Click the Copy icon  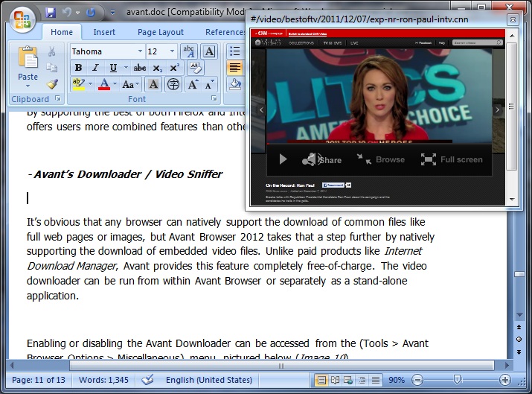(x=52, y=68)
